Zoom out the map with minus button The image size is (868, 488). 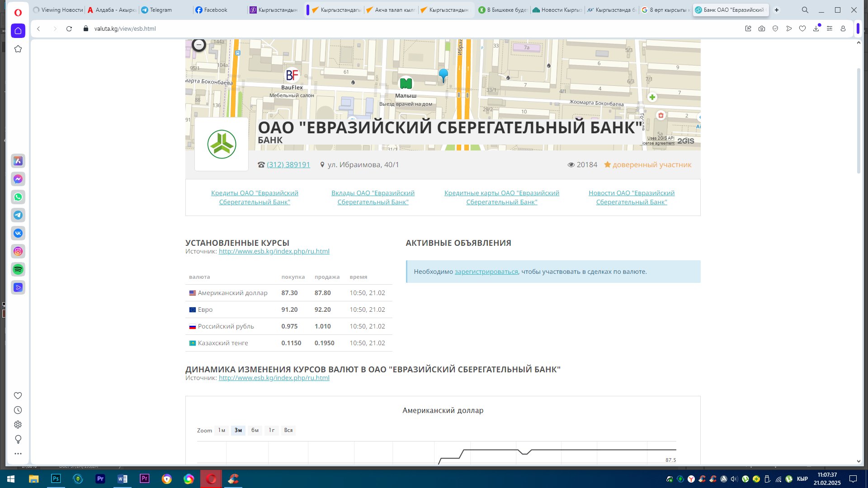click(x=199, y=45)
